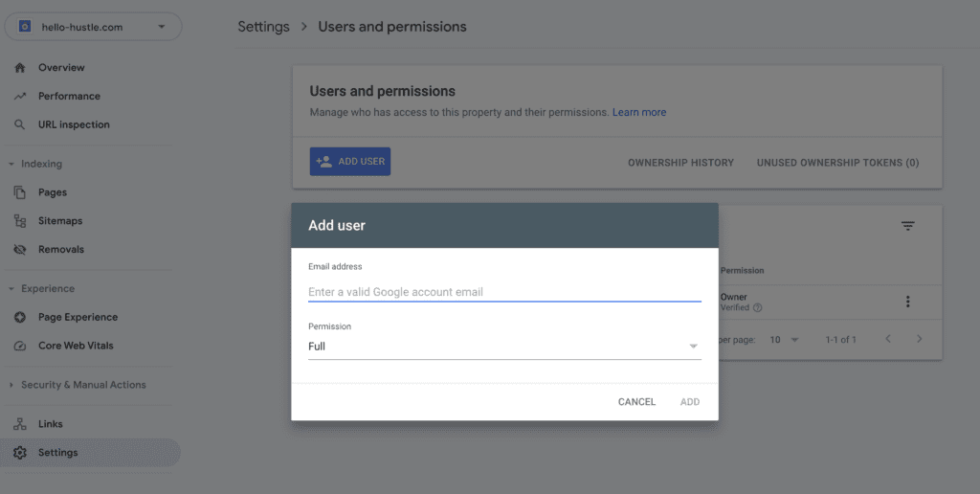Open the Ownership History link
980x494 pixels.
click(680, 163)
